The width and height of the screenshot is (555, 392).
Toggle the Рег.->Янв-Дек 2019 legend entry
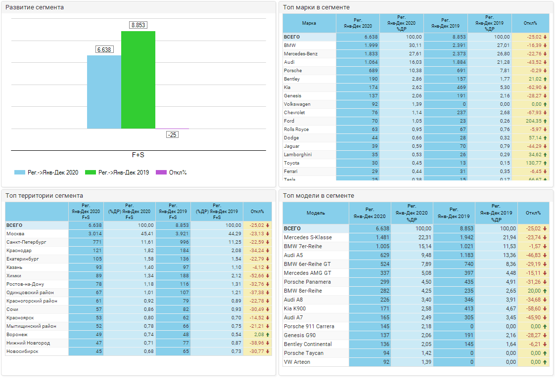tap(117, 173)
